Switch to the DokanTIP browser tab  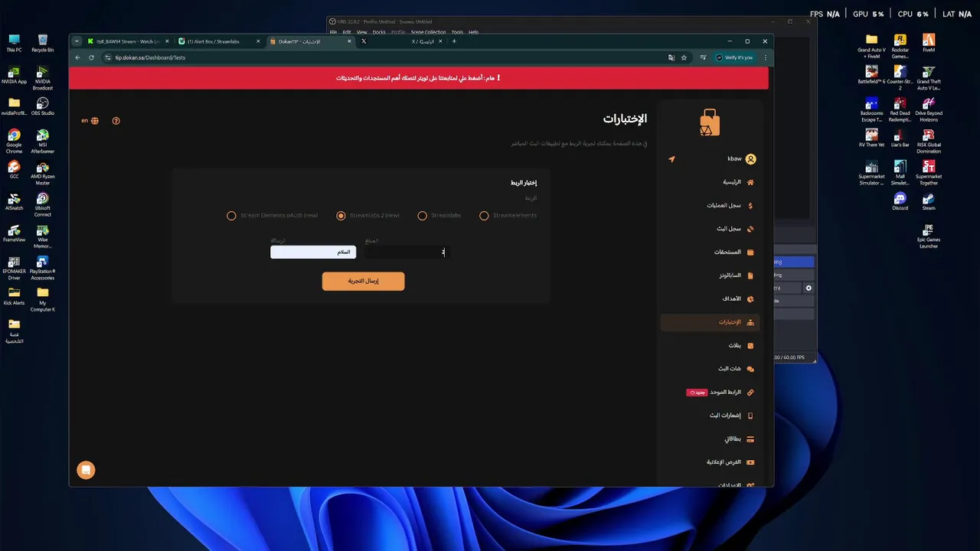point(310,41)
